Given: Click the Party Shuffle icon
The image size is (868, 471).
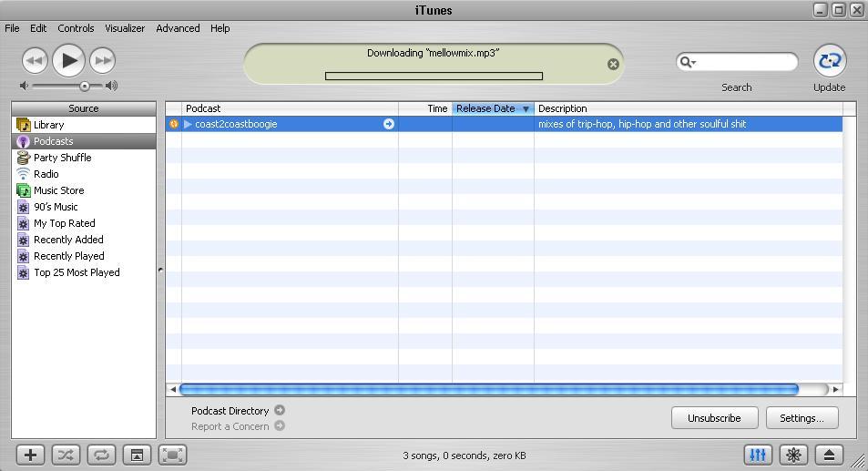Looking at the screenshot, I should pos(24,158).
